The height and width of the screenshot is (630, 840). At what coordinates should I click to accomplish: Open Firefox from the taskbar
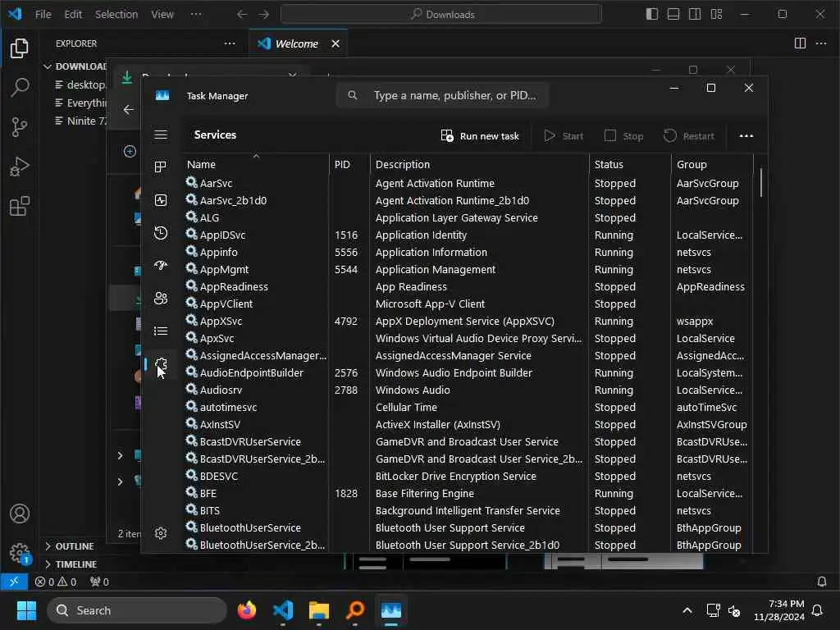246,610
